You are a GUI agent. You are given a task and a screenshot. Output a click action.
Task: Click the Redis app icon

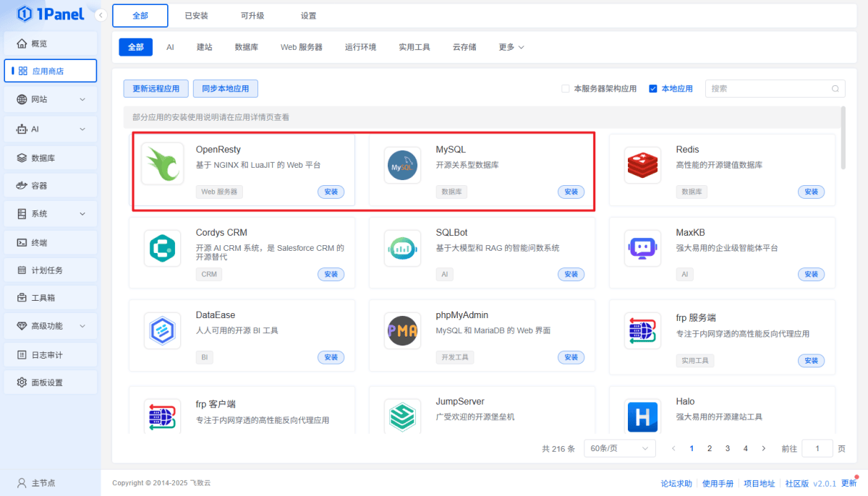pyautogui.click(x=642, y=166)
